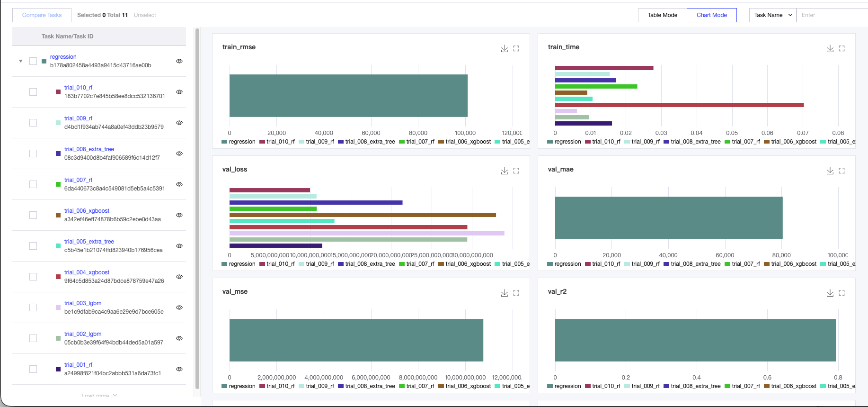
Task: Expand val_mae chart to fullscreen
Action: pyautogui.click(x=842, y=171)
